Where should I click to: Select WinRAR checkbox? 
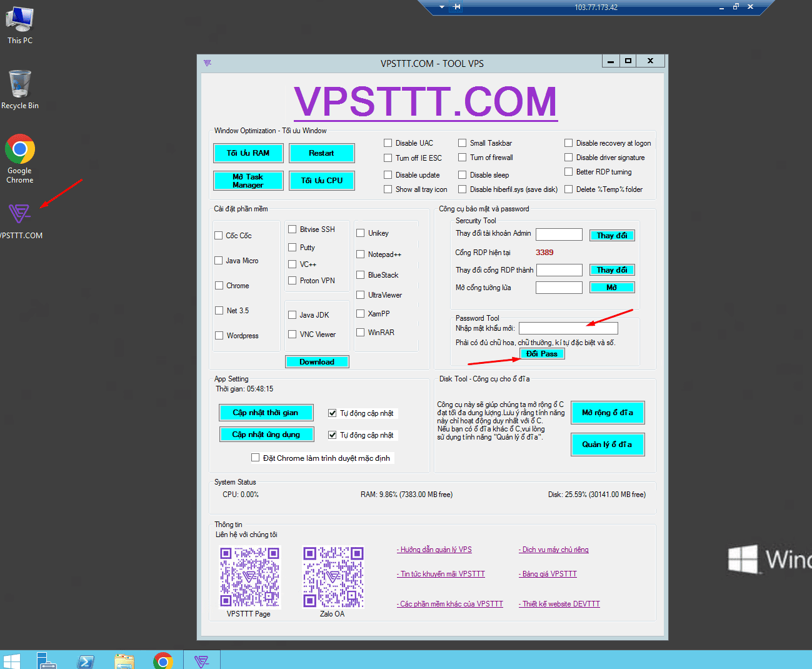point(361,333)
